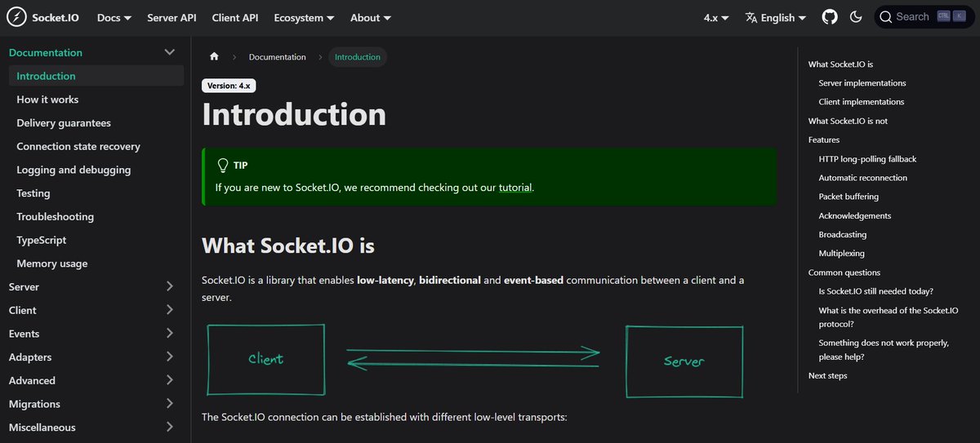
Task: Jump to Packet buffering section
Action: 849,197
